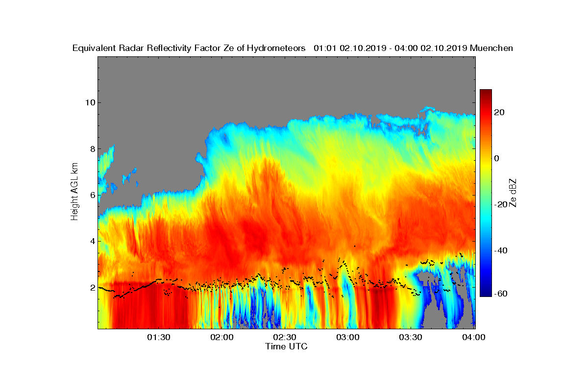Click the colorbar label 20
Image resolution: width=588 pixels, height=392 pixels.
click(500, 112)
